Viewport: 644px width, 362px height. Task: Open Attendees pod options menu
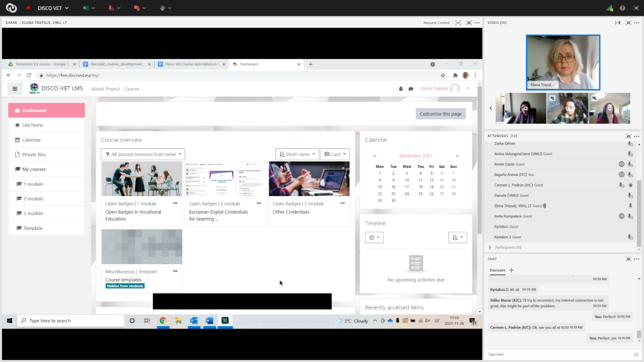click(638, 136)
